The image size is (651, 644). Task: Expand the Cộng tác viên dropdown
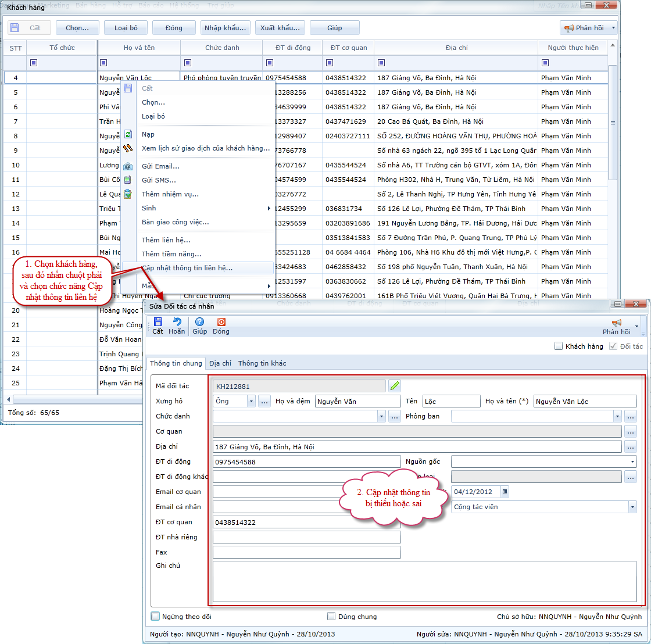(632, 507)
